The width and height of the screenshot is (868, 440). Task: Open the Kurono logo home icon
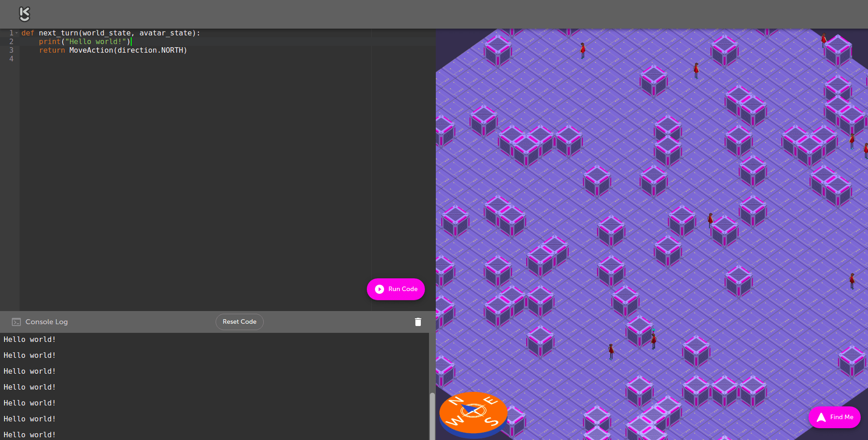[25, 14]
